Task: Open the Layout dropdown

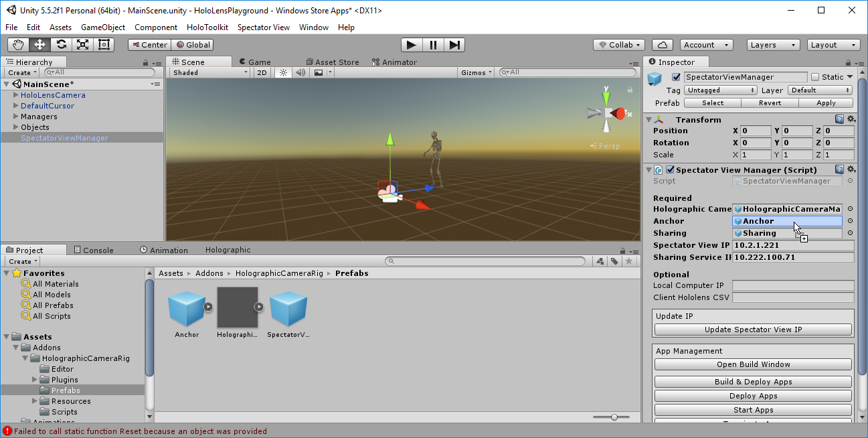Action: [x=833, y=45]
